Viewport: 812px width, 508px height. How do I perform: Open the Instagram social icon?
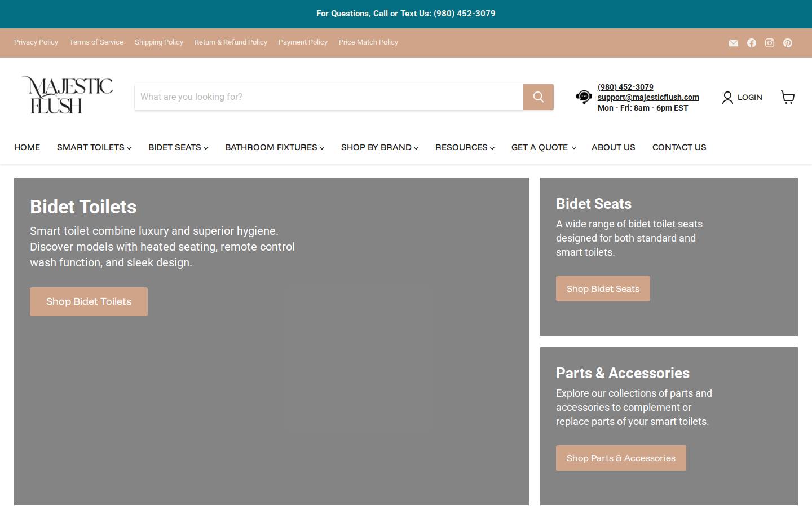click(770, 43)
